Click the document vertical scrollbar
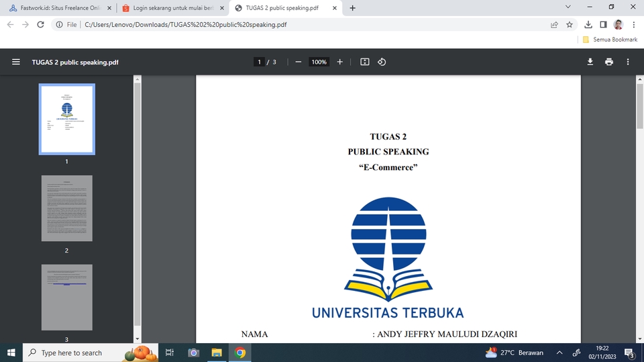The image size is (644, 362). pyautogui.click(x=640, y=106)
